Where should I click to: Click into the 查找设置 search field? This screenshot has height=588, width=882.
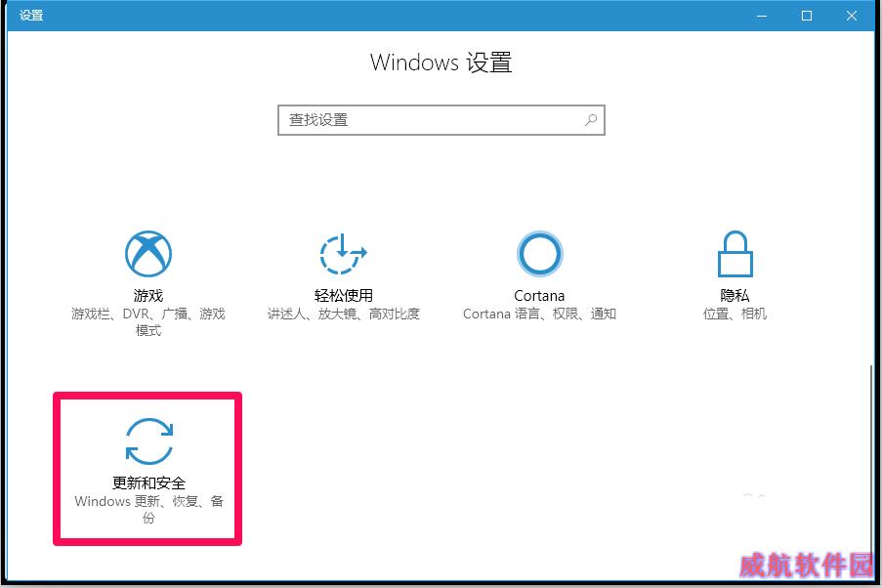pyautogui.click(x=441, y=120)
